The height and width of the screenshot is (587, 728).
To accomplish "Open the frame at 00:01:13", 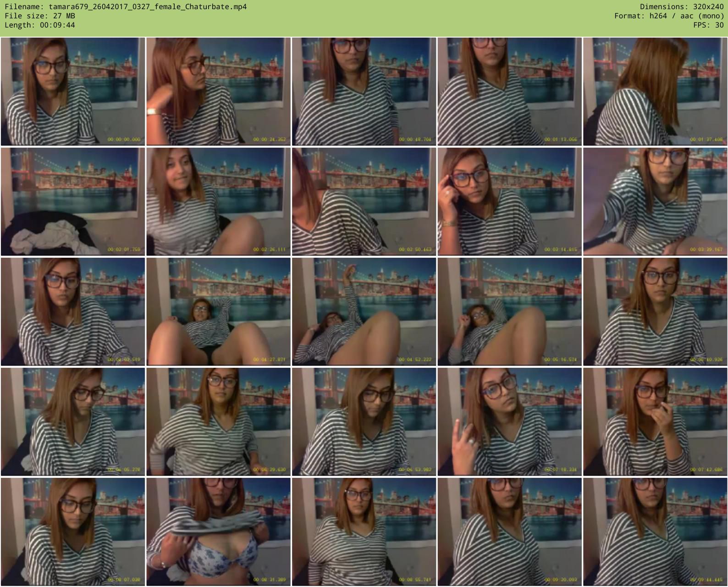I will click(509, 92).
